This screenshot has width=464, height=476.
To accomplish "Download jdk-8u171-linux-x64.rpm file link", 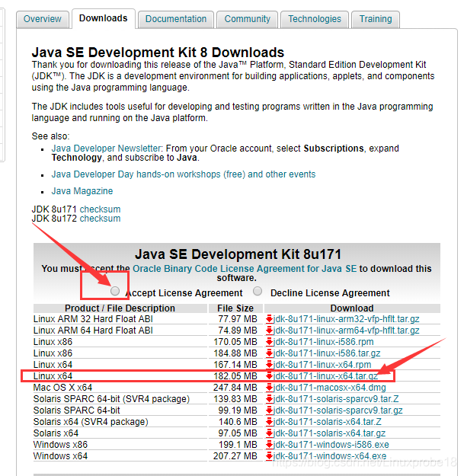I will (x=322, y=365).
